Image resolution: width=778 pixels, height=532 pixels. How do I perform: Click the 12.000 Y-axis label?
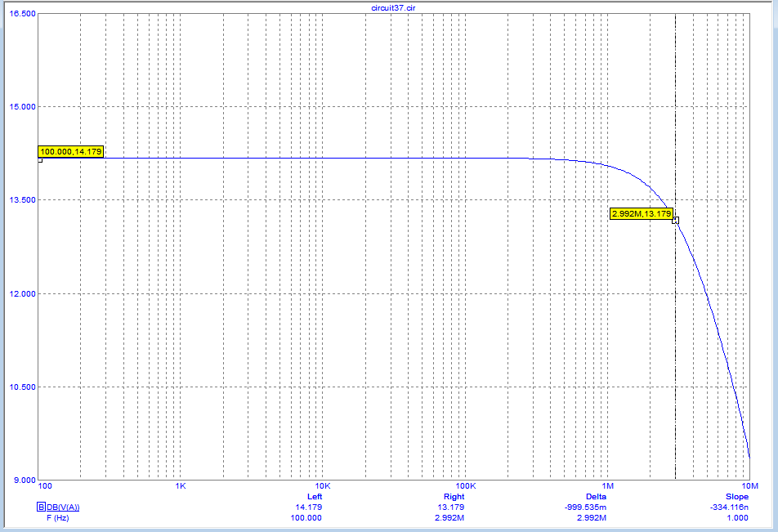click(23, 294)
